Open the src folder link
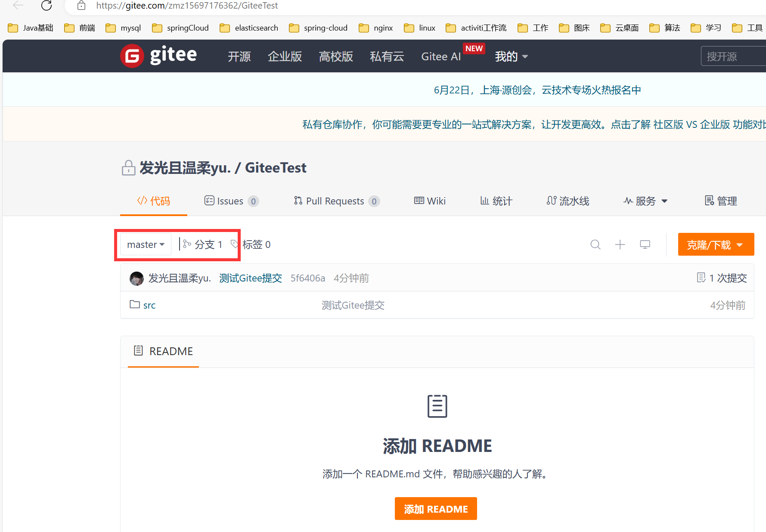The image size is (766, 532). tap(149, 305)
